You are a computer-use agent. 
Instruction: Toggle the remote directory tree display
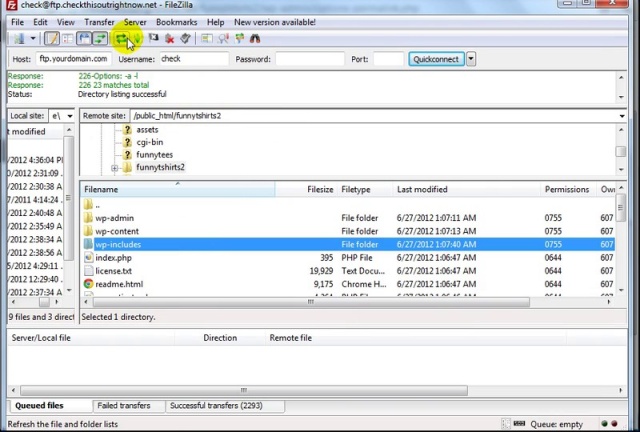tap(84, 39)
